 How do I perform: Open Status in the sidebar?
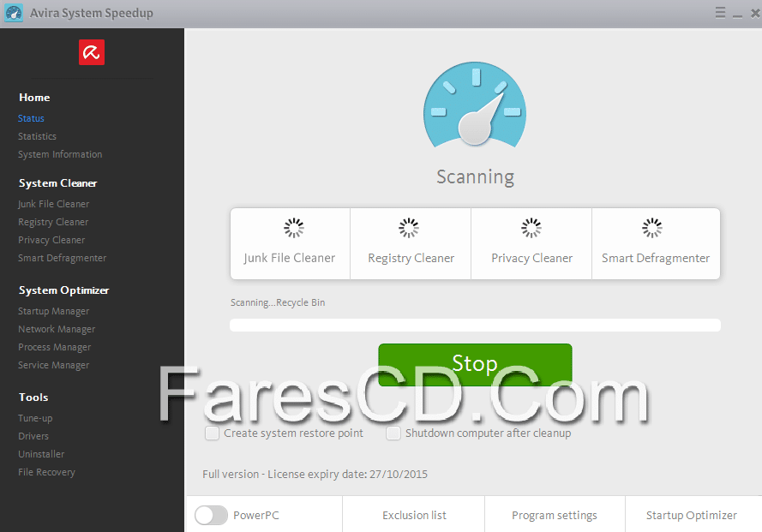pos(31,118)
